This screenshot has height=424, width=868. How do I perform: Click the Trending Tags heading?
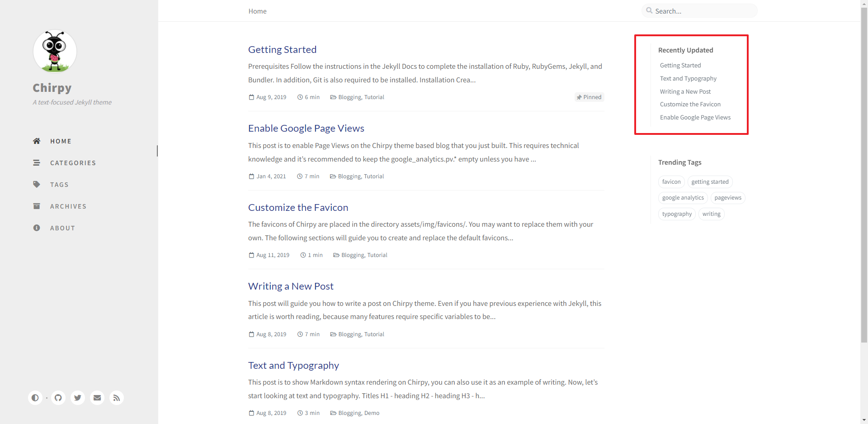[679, 162]
